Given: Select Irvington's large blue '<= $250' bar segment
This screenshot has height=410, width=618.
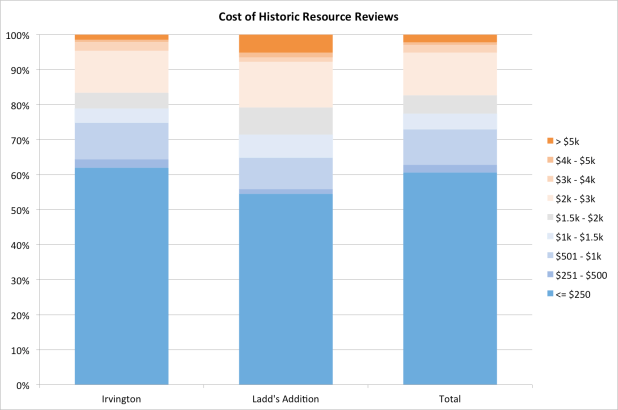Looking at the screenshot, I should (x=121, y=276).
